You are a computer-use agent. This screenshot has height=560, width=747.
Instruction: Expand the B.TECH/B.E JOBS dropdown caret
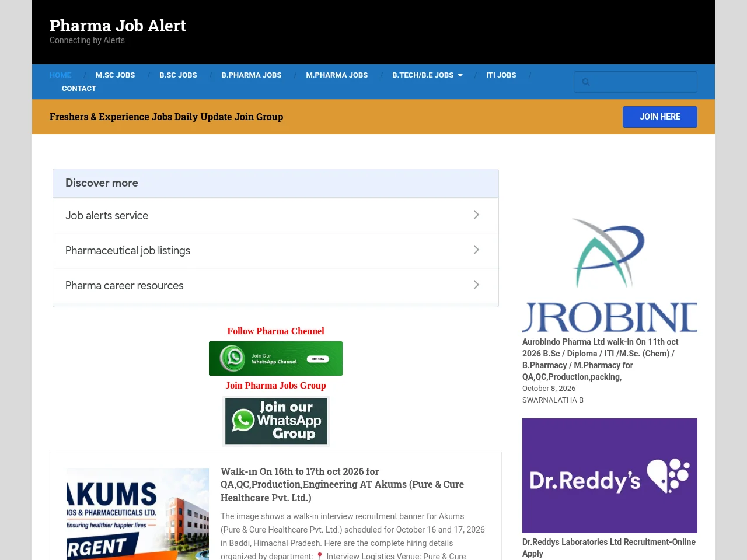click(x=460, y=75)
